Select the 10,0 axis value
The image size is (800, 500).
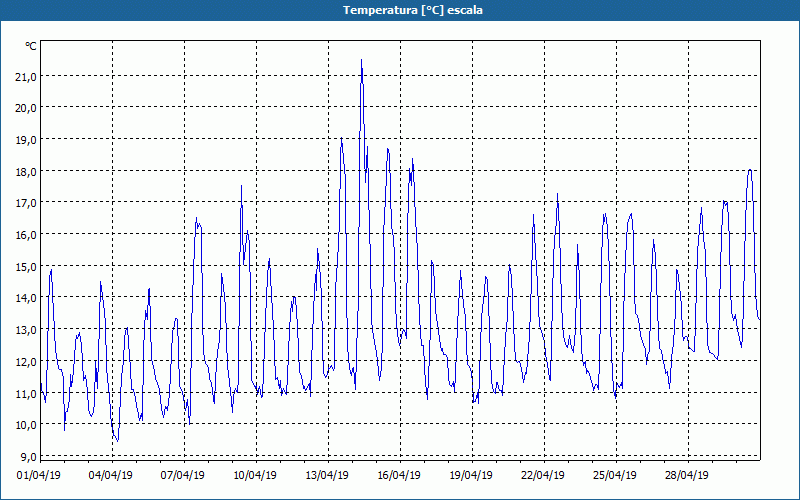[x=26, y=425]
